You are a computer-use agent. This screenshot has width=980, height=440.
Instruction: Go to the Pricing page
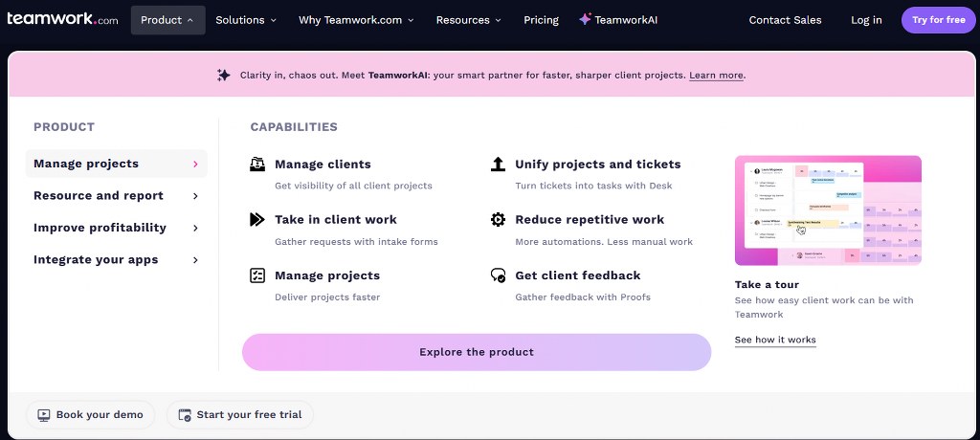(x=542, y=20)
